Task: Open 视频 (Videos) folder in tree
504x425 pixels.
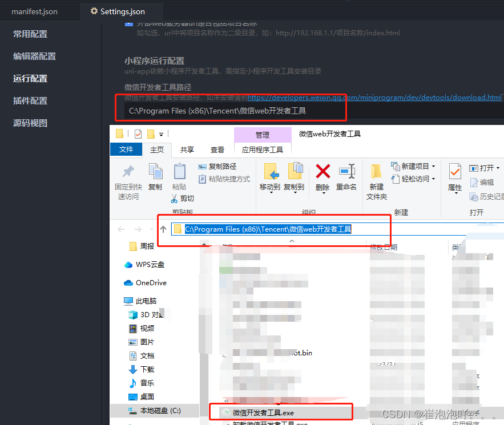Action: point(142,329)
